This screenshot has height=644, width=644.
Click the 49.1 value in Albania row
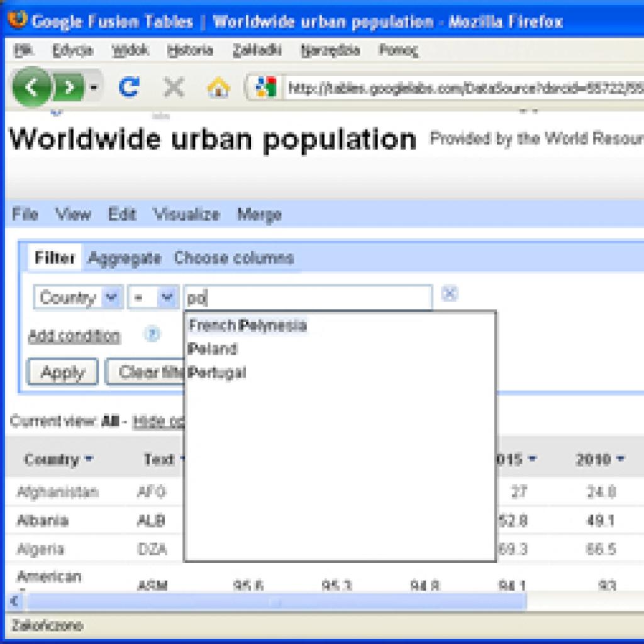601,520
